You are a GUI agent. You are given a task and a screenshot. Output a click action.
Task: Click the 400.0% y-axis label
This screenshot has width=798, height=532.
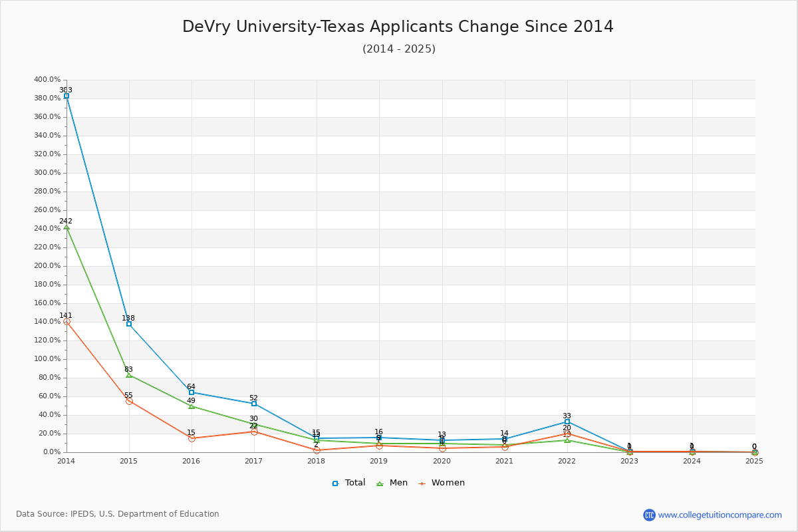47,80
